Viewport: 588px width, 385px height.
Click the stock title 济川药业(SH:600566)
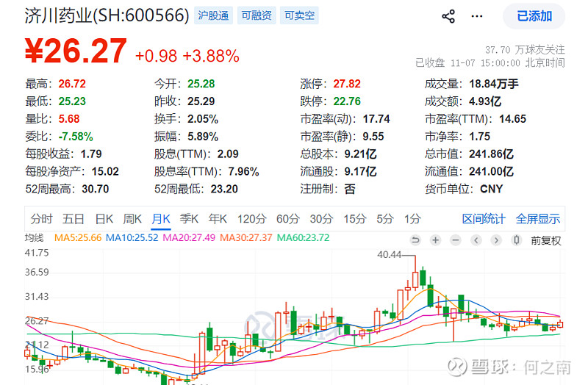click(107, 15)
